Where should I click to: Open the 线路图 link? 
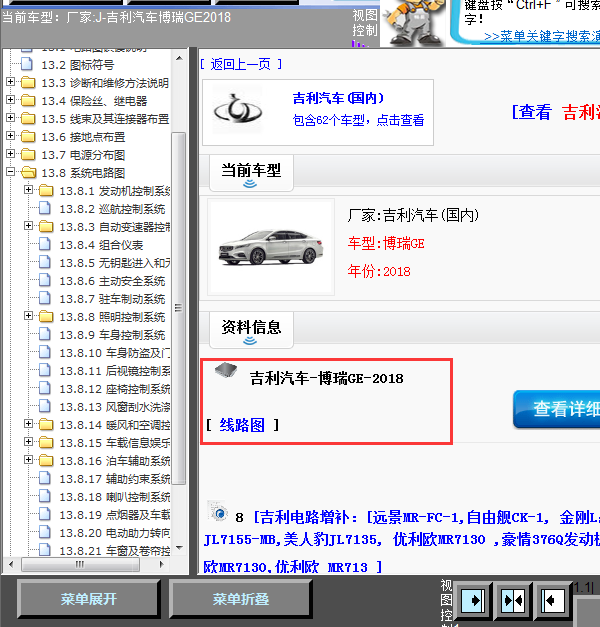click(242, 425)
